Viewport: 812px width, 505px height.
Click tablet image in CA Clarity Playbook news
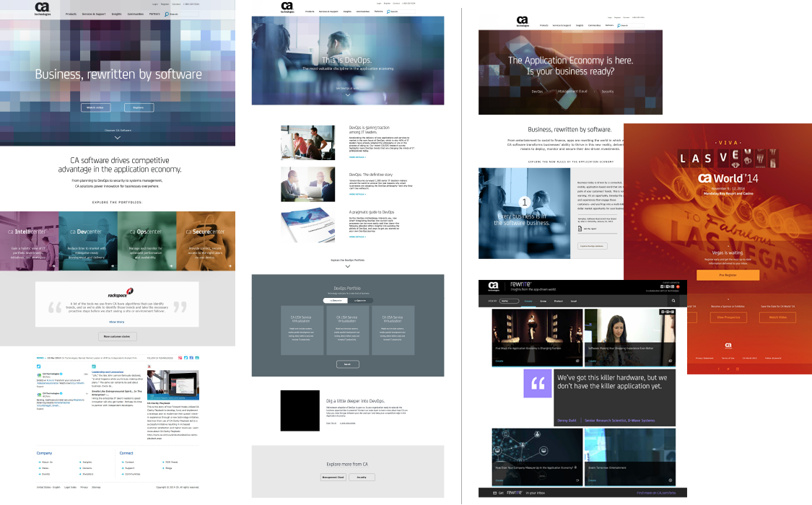point(173,385)
